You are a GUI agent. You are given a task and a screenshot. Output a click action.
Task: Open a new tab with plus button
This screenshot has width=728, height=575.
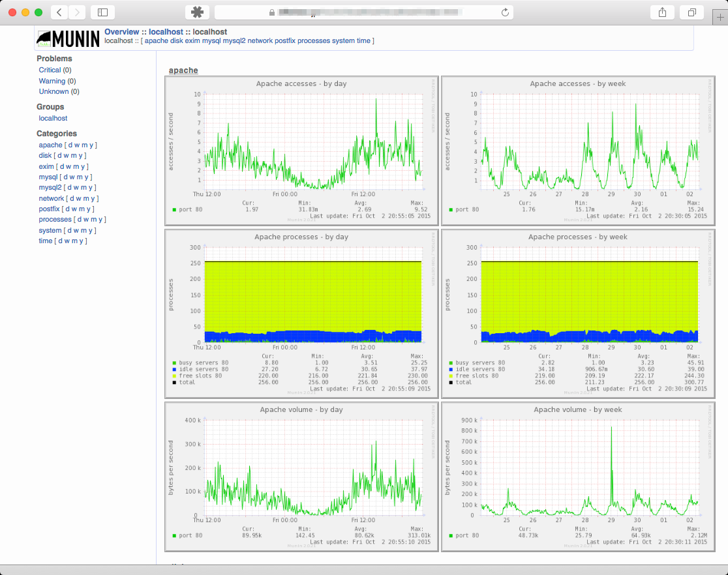[x=720, y=17]
